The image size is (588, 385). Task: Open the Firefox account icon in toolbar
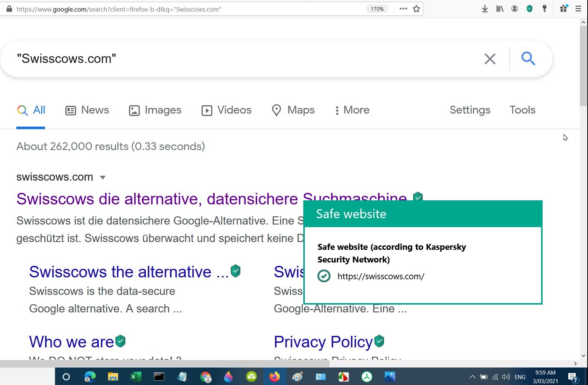[x=515, y=9]
